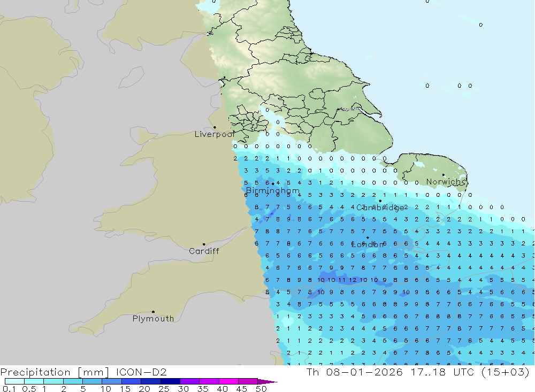Viewport: 535px width, 392px height.
Task: Pick the 10–15 mm legend color
Action: [112, 381]
